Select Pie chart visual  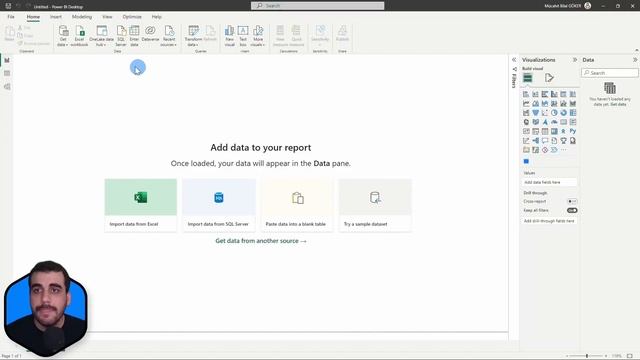(x=554, y=113)
